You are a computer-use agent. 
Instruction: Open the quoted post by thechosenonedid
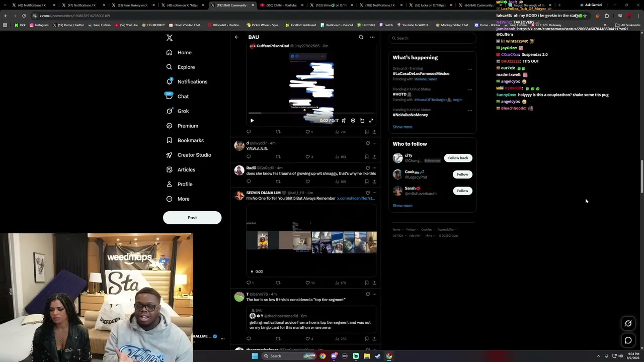(311, 319)
